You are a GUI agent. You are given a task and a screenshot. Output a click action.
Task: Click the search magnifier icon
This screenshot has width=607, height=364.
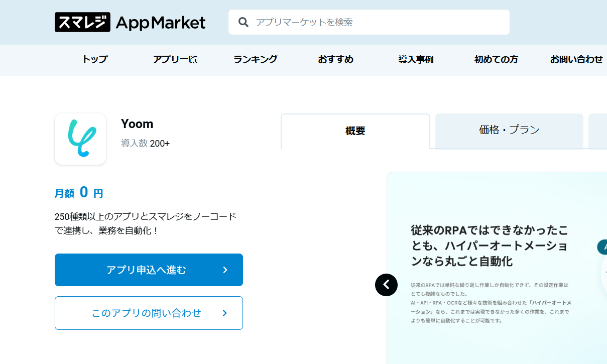[x=244, y=22]
